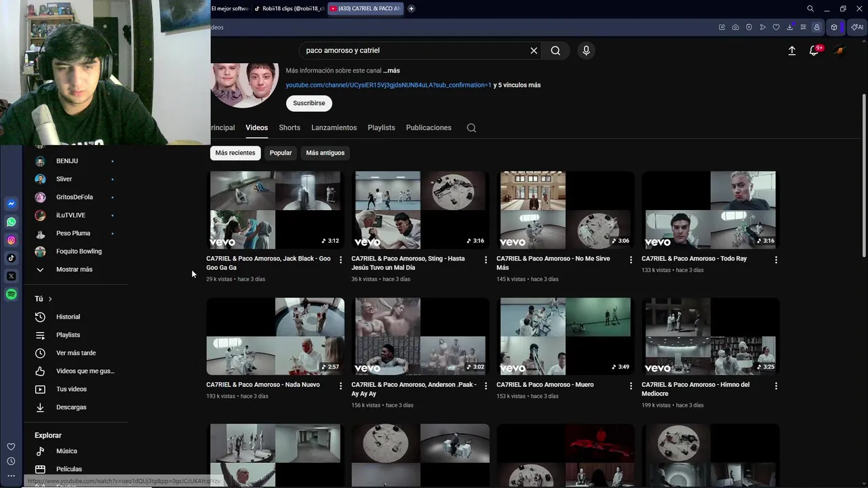Open options menu for 'Ay Ay Ay' video
868x488 pixels.
(x=486, y=386)
